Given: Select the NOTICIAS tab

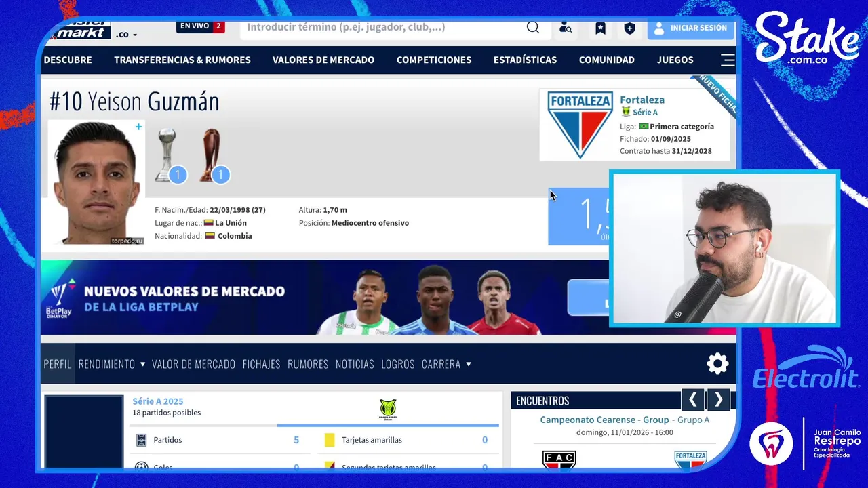Looking at the screenshot, I should (355, 364).
